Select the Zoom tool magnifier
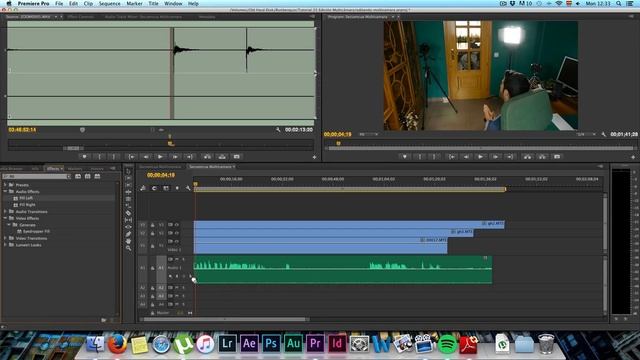Image resolution: width=640 pixels, height=360 pixels. [x=129, y=248]
